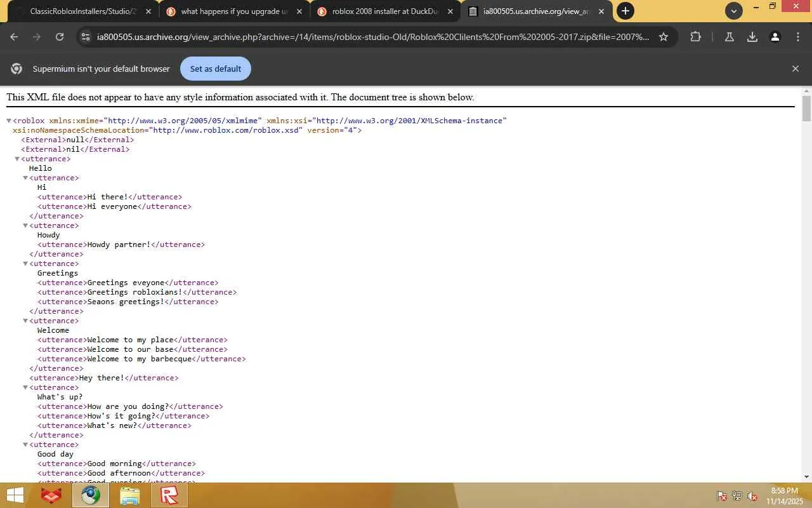Click the Supermium browser taskbar icon

tap(90, 495)
